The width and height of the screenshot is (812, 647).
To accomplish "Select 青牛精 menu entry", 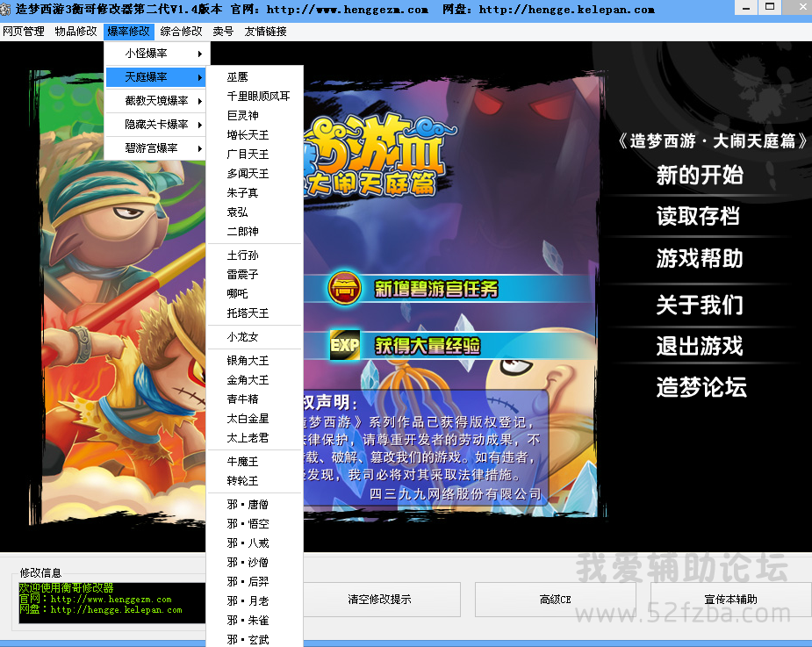I will (x=255, y=399).
